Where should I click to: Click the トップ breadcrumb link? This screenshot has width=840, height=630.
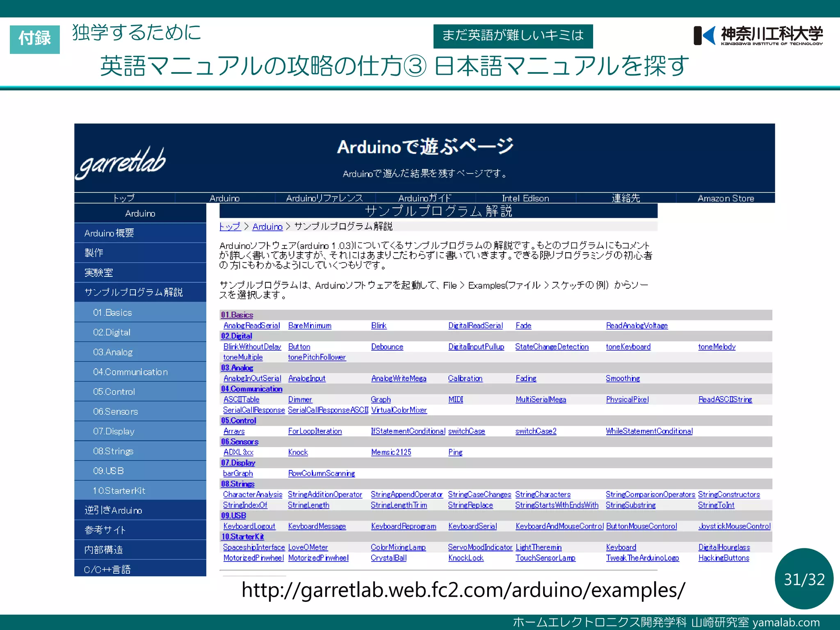pyautogui.click(x=230, y=226)
